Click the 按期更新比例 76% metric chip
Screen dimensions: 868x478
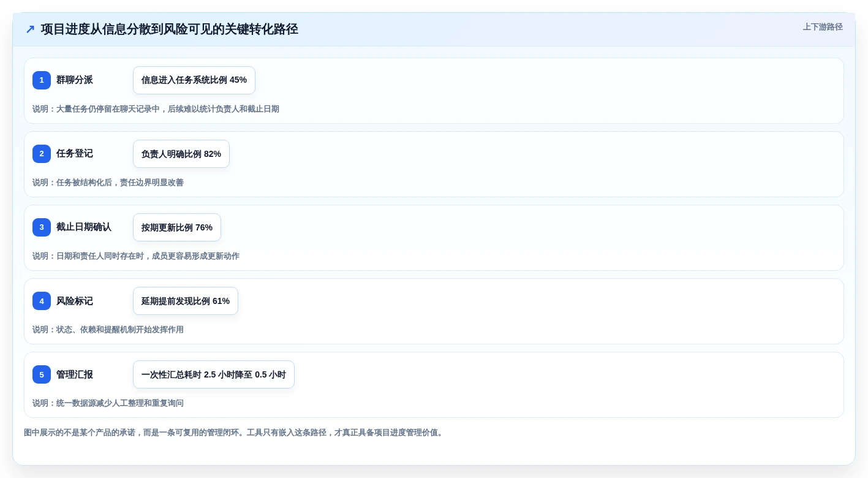click(177, 227)
